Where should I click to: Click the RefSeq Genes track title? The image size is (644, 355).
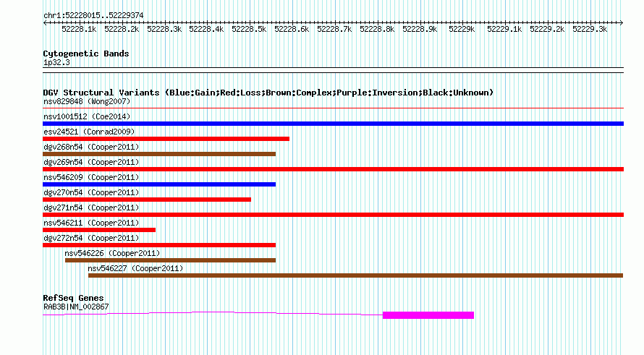73,298
